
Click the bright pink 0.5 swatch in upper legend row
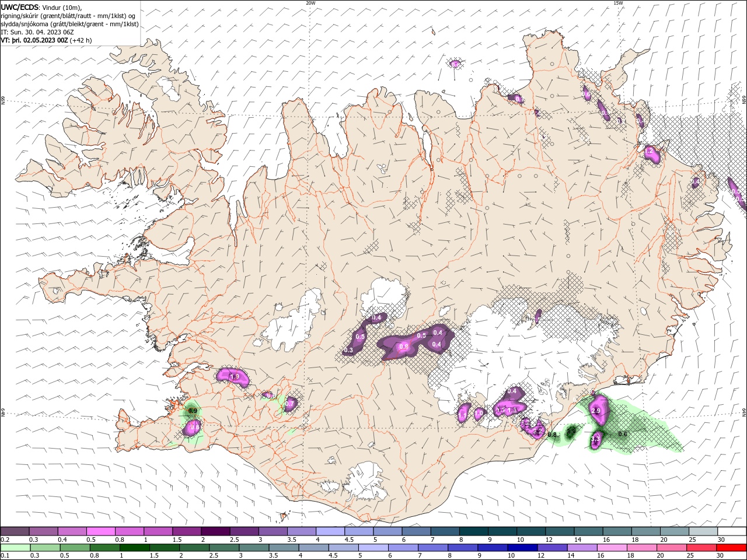100,531
